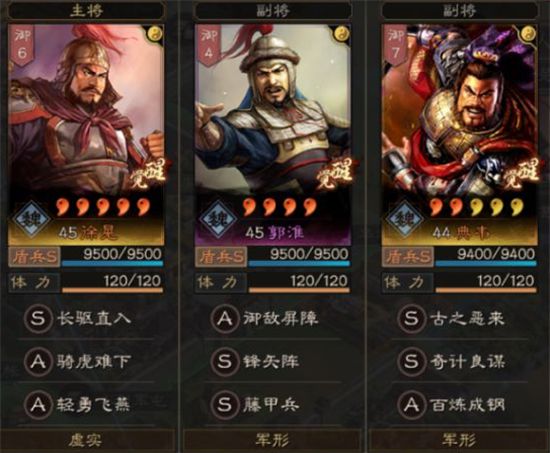Open the 军形 tab under 郭淮
The height and width of the screenshot is (453, 550).
click(273, 440)
